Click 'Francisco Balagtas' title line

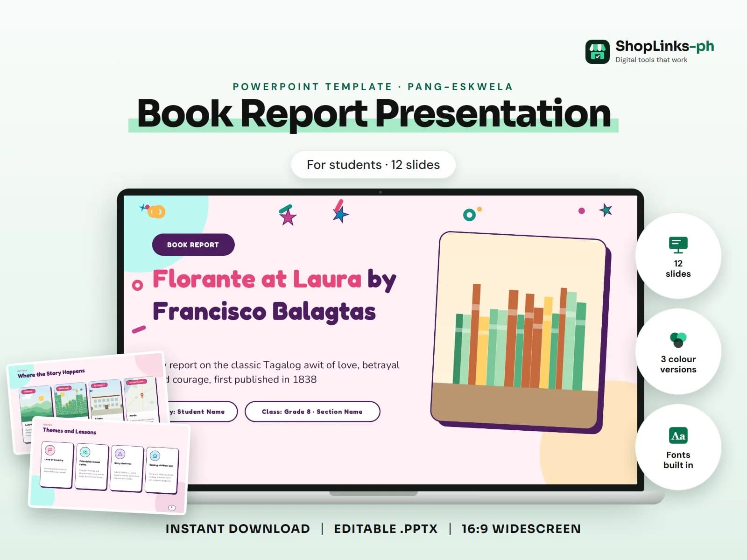(264, 312)
